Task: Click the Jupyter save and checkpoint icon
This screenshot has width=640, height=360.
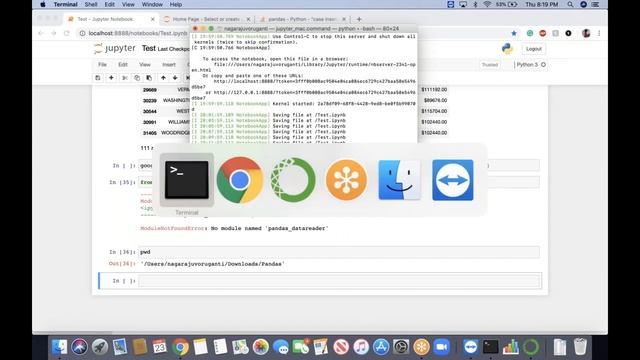Action: coord(98,78)
